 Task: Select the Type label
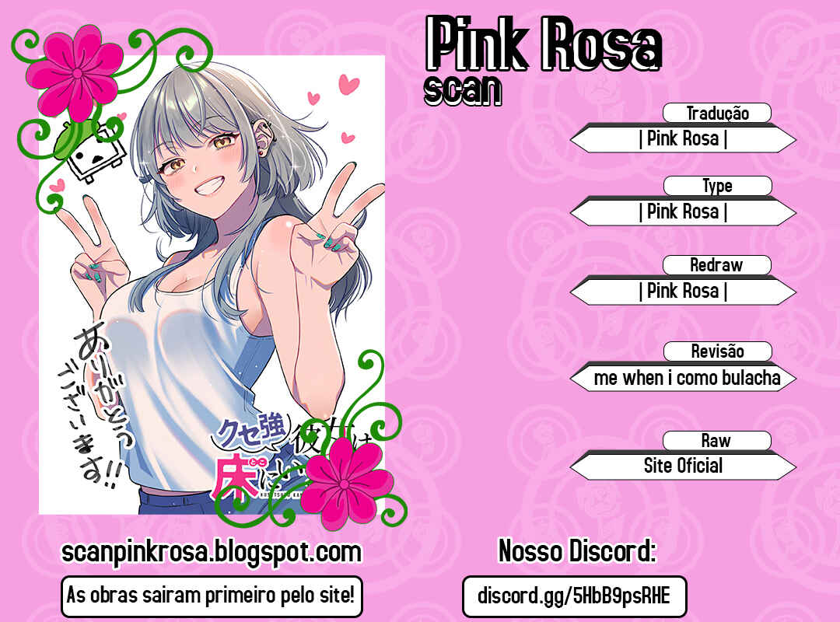coord(717,186)
